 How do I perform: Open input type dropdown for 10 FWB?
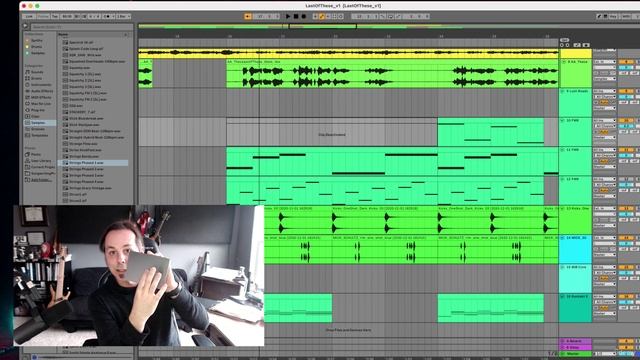pos(604,120)
